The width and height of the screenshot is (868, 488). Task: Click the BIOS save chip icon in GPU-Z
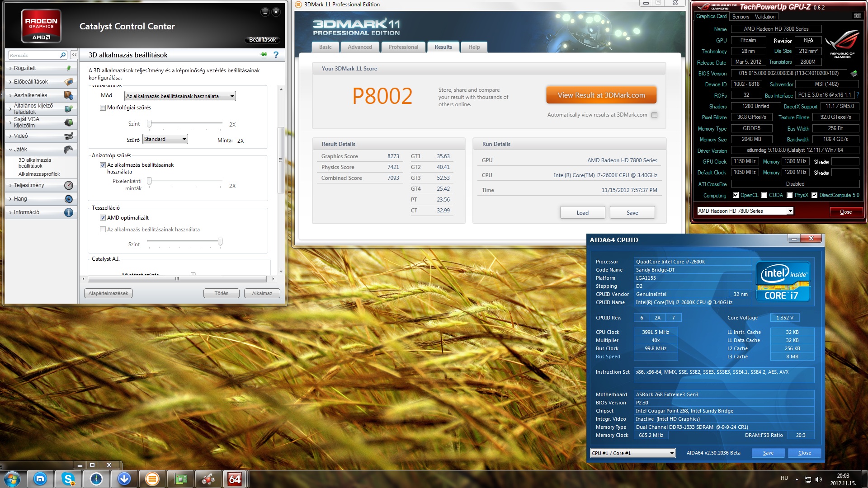(x=854, y=73)
